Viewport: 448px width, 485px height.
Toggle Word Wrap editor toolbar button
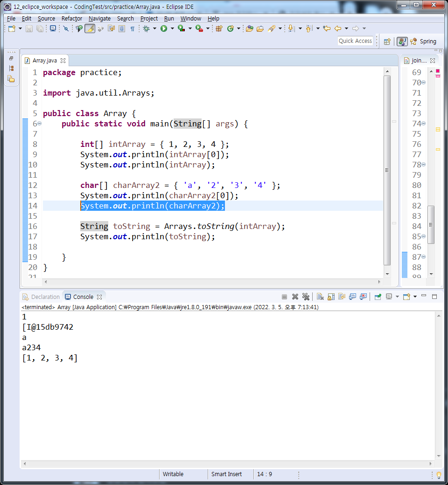pos(111,29)
